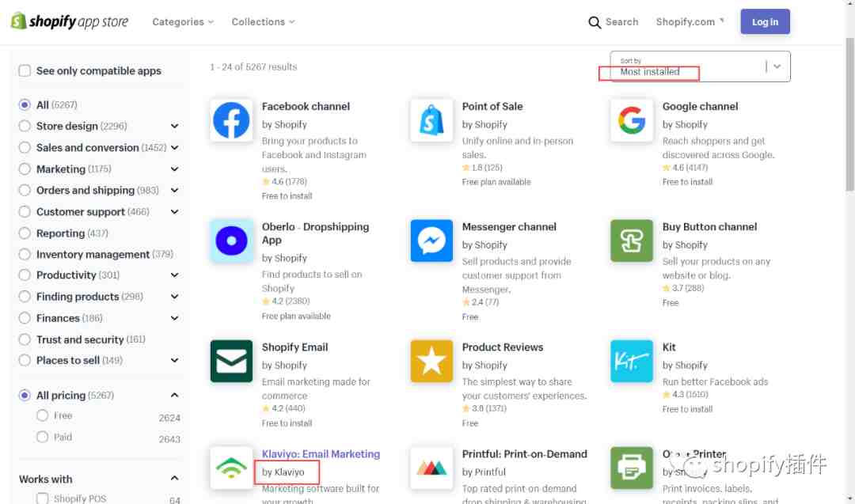Open the Google channel G icon

click(632, 120)
